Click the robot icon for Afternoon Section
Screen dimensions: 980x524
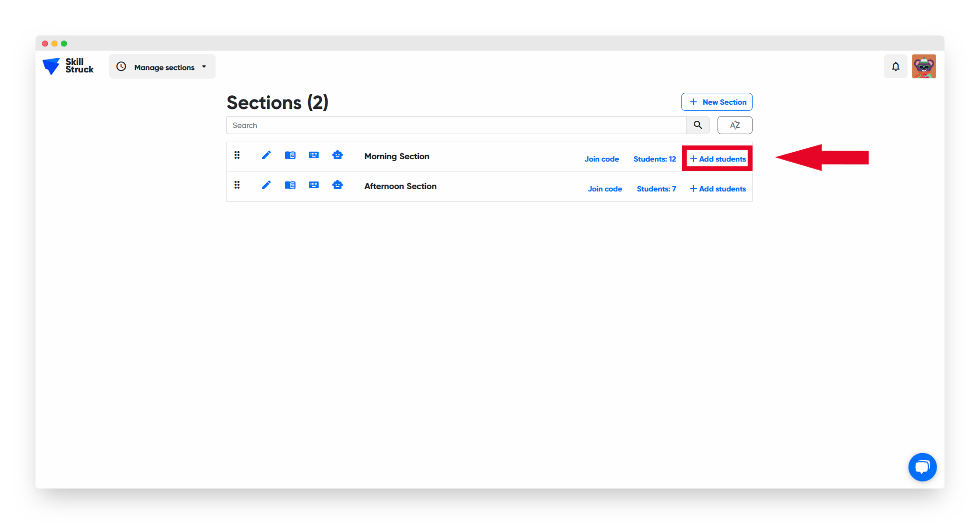coord(338,185)
